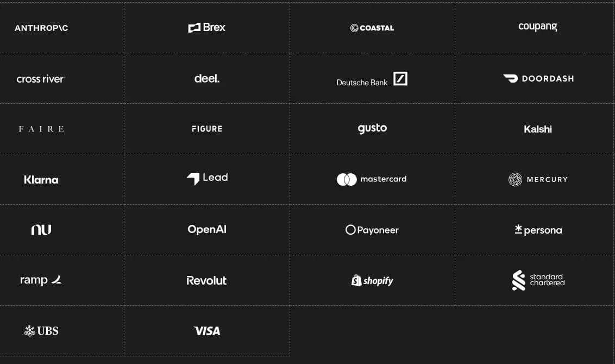Screen dimensions: 615x364
Task: Click the Standard Chartered logo
Action: [x=538, y=280]
